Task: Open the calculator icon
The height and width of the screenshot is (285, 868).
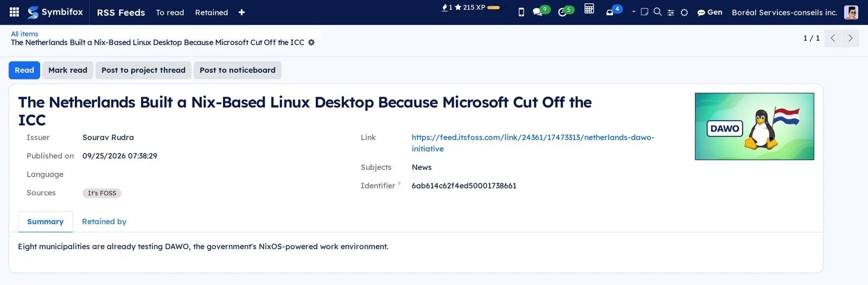Action: (x=589, y=8)
